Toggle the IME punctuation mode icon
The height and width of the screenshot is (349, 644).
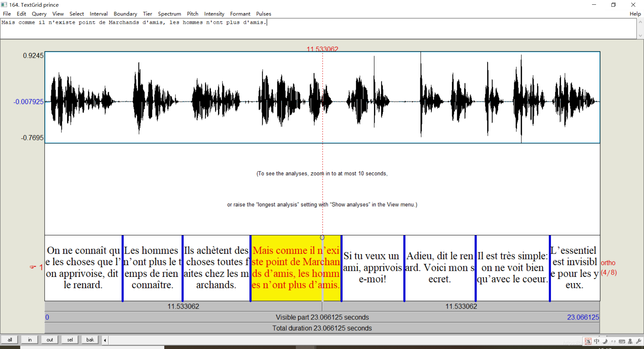click(613, 342)
